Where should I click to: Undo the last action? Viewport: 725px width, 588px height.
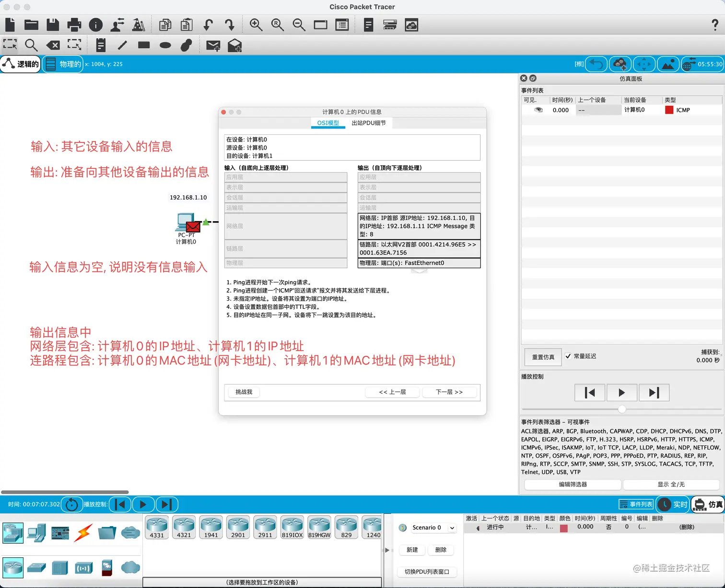tap(208, 24)
